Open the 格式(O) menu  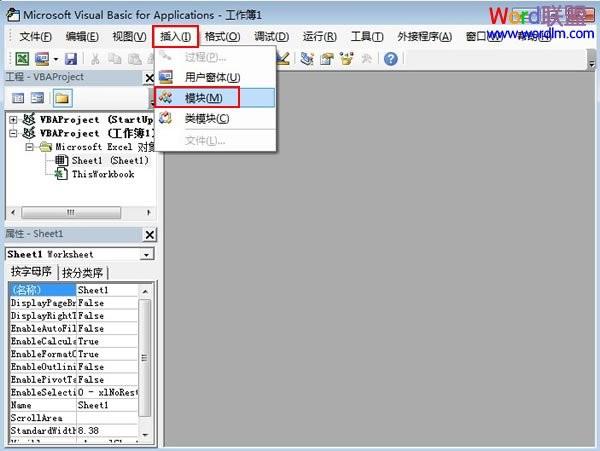(222, 37)
